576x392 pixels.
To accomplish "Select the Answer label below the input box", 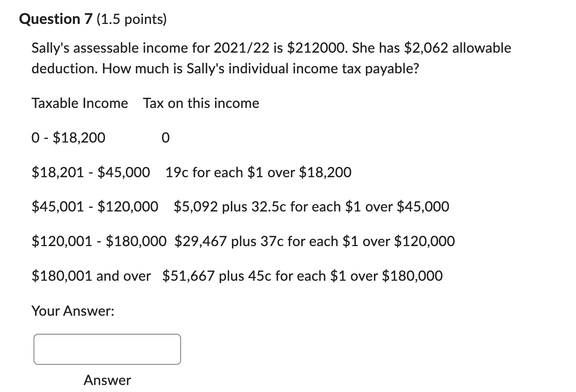I will [107, 380].
